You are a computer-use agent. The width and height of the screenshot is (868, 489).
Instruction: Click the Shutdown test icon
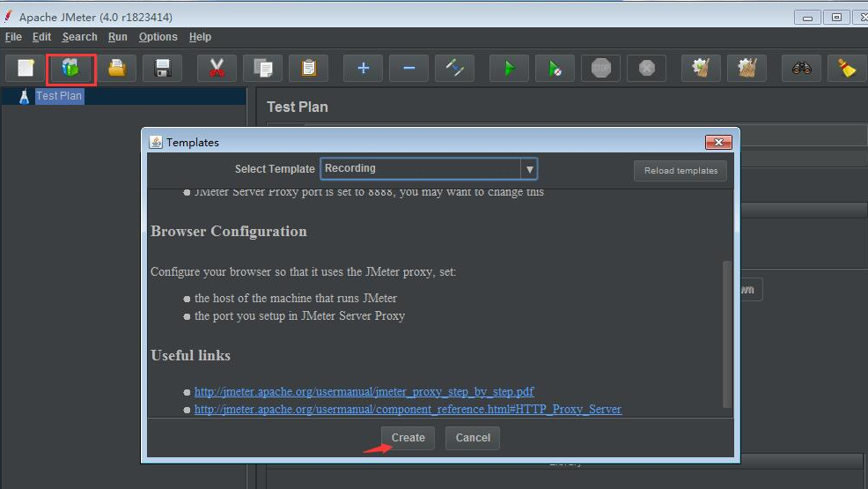click(x=646, y=68)
